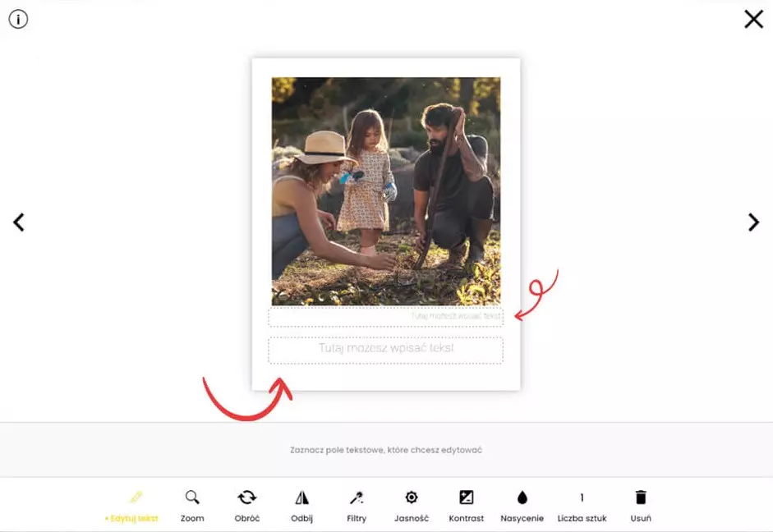Viewport: 773px width, 532px height.
Task: Click the Usuń label
Action: (641, 518)
